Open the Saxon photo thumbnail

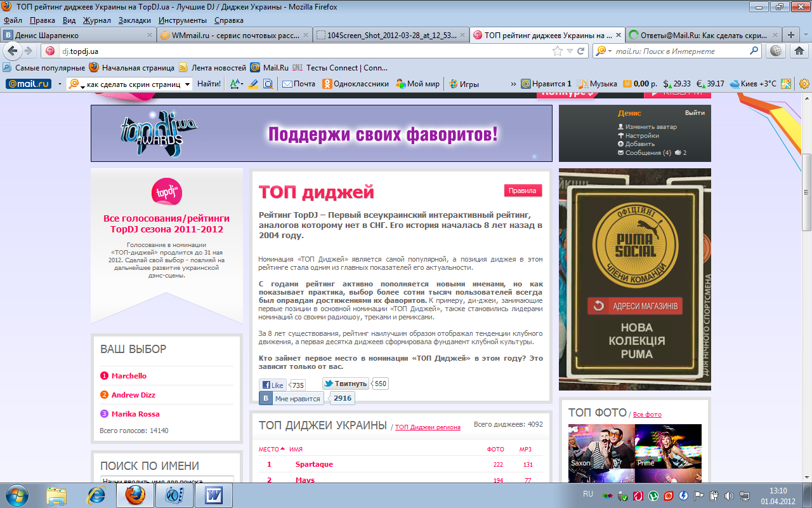[x=601, y=446]
